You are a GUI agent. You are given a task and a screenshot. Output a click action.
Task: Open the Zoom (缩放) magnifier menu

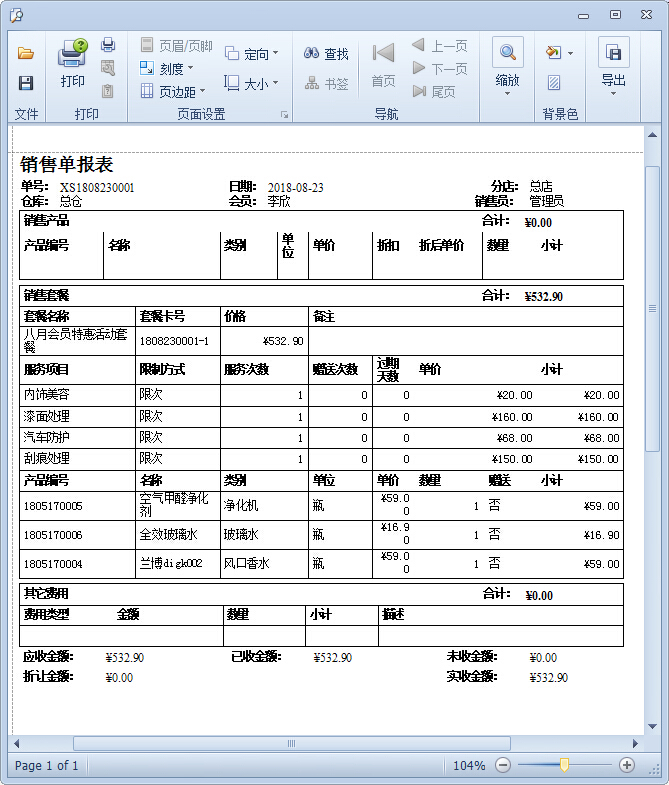point(507,66)
